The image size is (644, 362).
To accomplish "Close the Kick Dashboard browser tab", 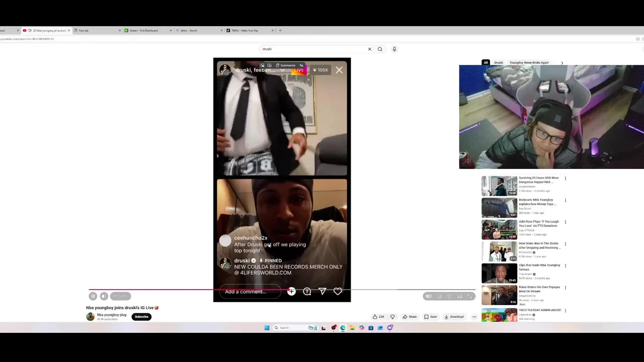I will (x=171, y=31).
